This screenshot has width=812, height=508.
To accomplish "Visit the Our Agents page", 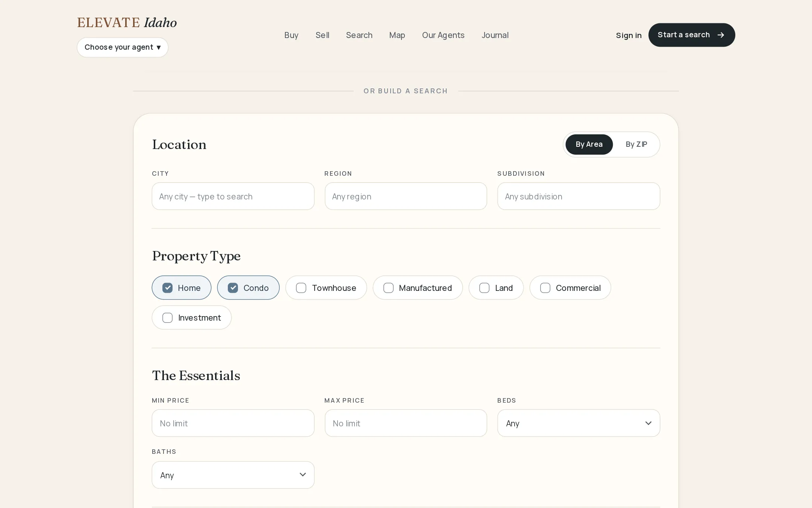I will point(443,35).
